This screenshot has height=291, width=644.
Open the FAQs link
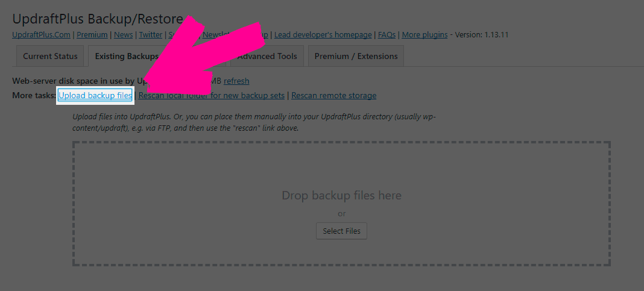click(387, 35)
